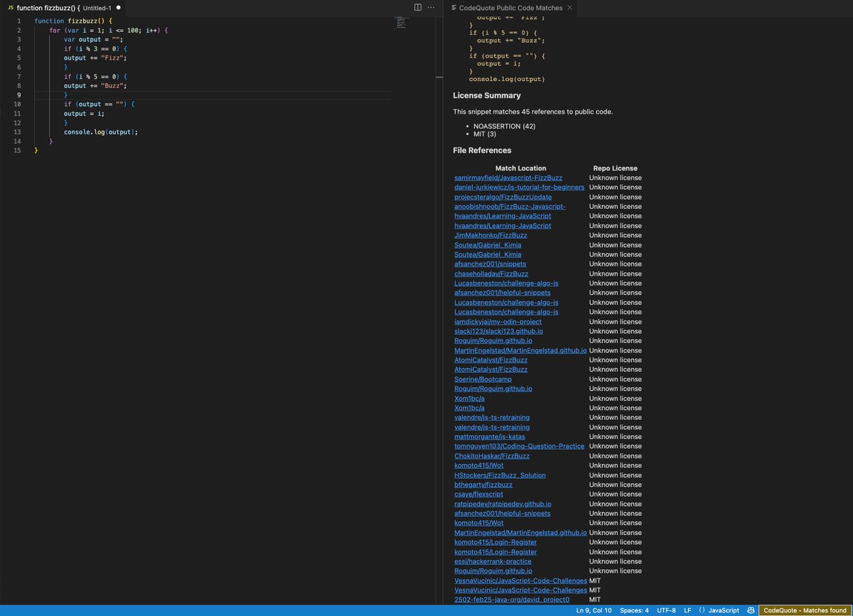The width and height of the screenshot is (853, 616).
Task: Click line number 9 in editor gutter
Action: pos(18,95)
